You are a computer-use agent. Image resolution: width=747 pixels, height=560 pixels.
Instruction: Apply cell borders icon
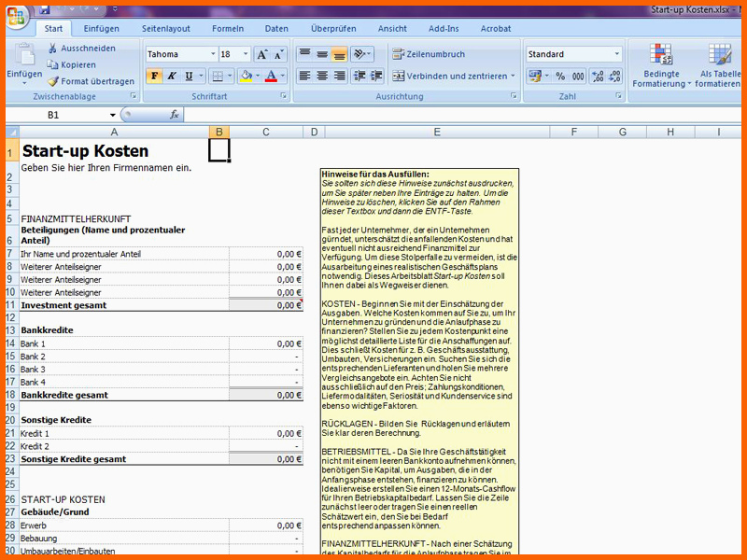click(218, 76)
